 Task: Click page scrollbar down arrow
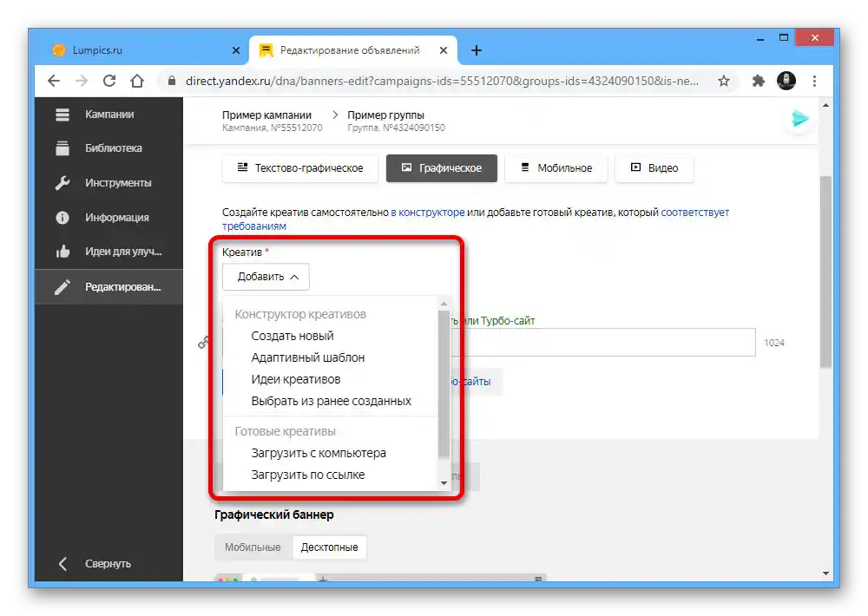(x=825, y=573)
